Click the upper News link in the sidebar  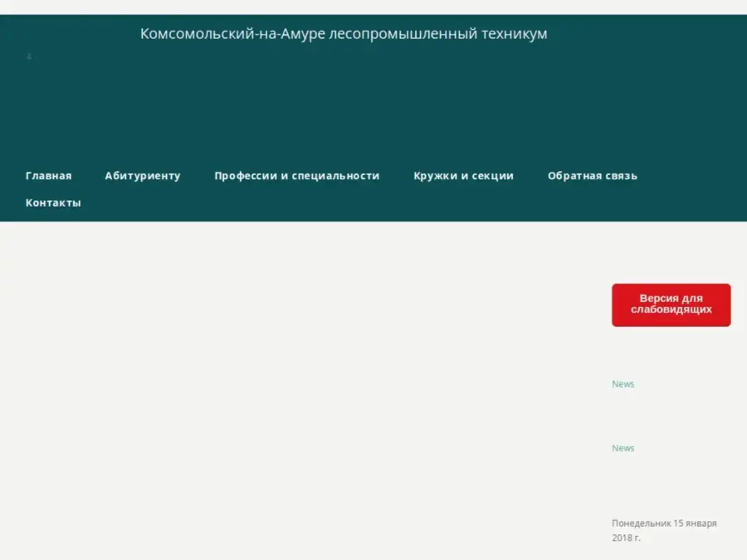(622, 384)
